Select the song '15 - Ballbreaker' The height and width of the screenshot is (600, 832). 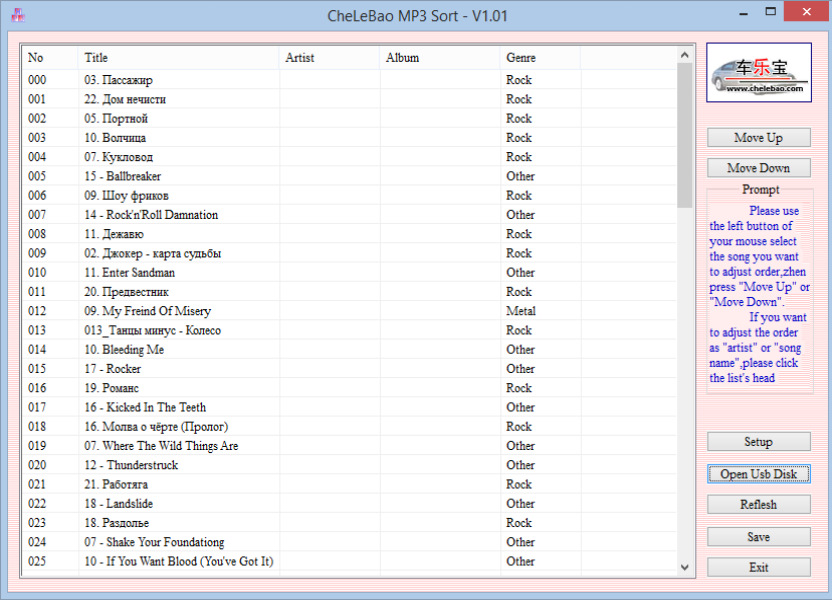(123, 176)
